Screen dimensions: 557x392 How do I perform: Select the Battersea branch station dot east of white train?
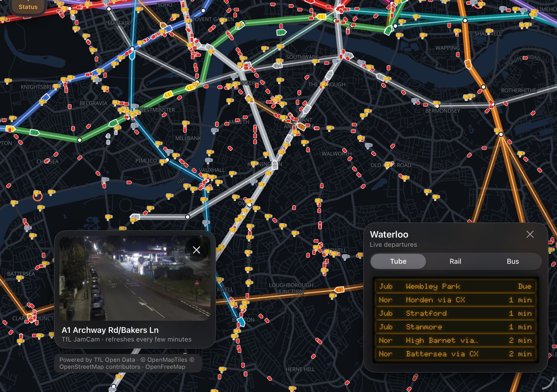(x=188, y=217)
